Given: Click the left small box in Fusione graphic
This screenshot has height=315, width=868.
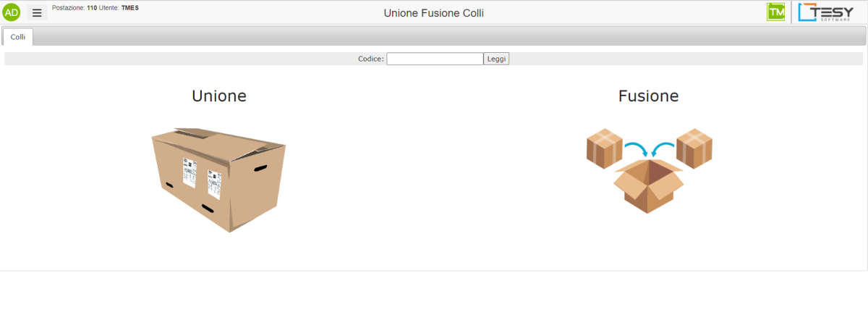Looking at the screenshot, I should click(x=604, y=147).
